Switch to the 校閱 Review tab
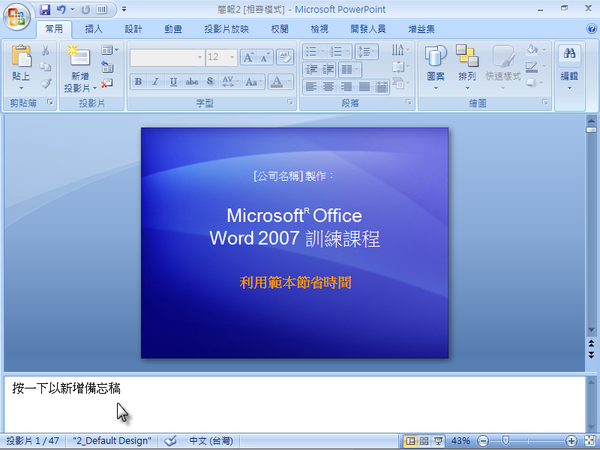 coord(279,29)
